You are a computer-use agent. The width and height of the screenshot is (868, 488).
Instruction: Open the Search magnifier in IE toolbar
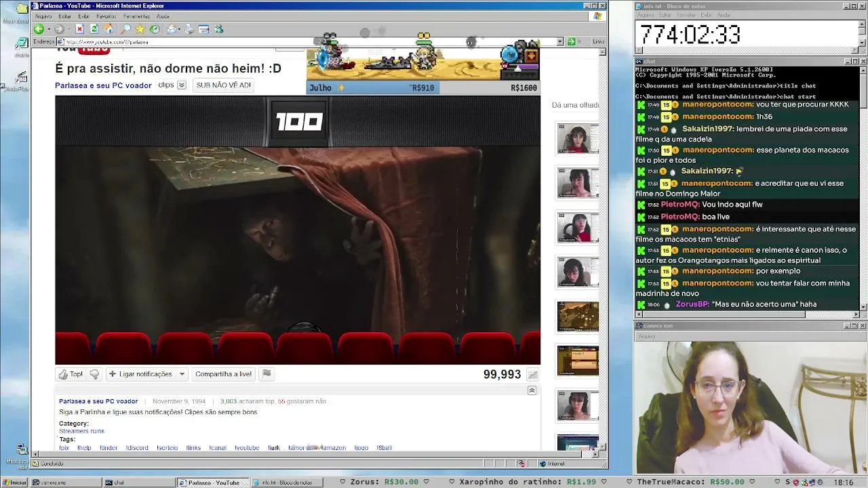[125, 29]
